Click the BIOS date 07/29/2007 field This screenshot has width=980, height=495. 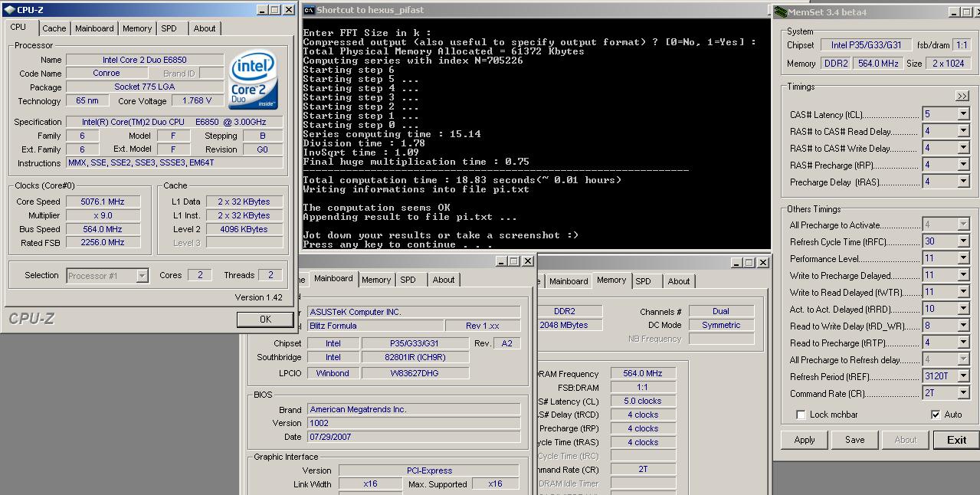pyautogui.click(x=414, y=437)
